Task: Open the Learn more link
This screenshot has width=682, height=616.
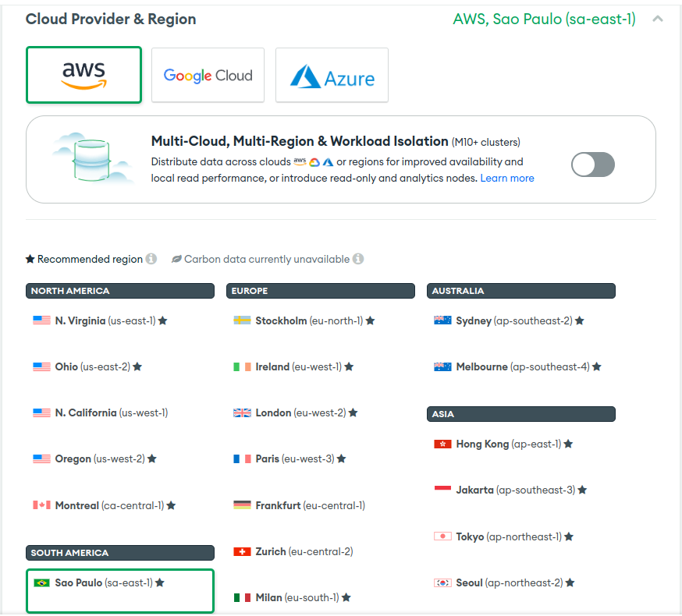Action: [507, 178]
